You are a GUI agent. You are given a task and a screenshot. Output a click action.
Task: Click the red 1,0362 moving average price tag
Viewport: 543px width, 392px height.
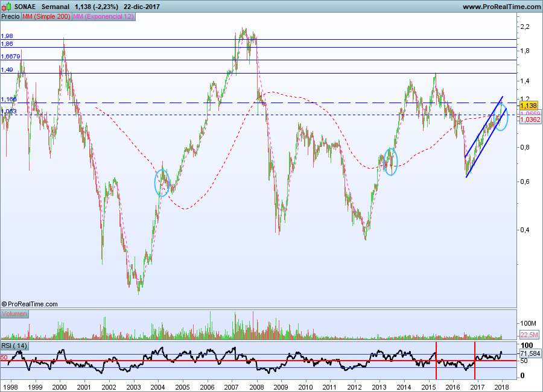click(530, 119)
